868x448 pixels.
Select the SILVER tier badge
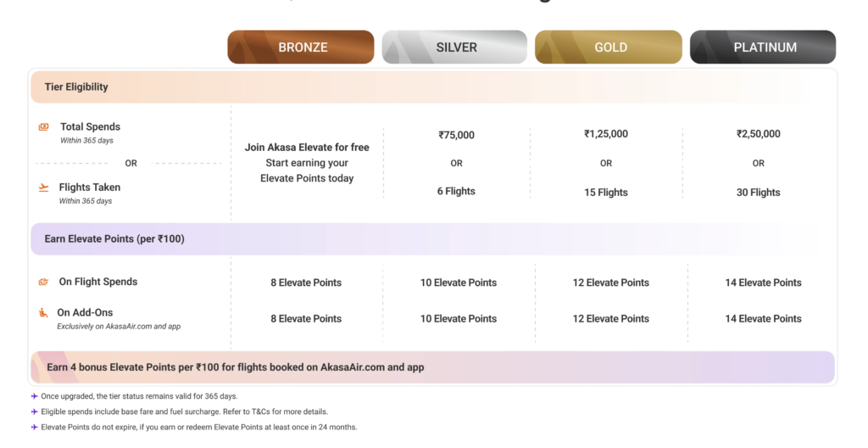pyautogui.click(x=454, y=48)
